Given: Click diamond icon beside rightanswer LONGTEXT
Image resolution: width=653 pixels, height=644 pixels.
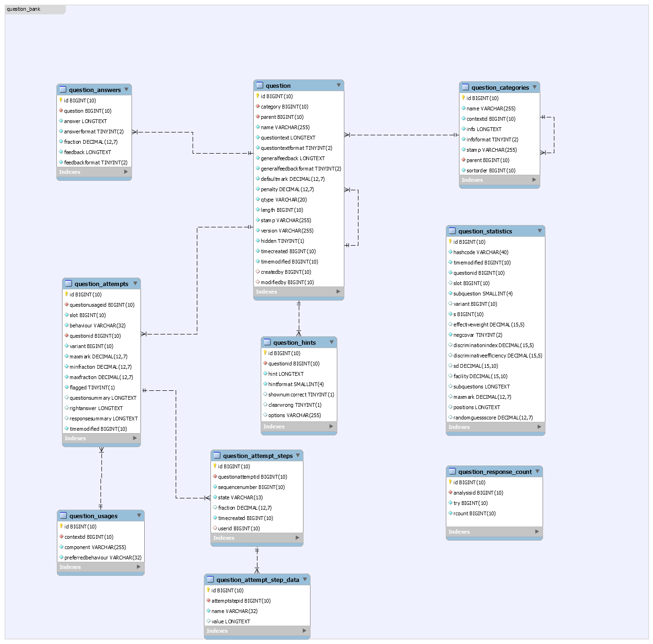Looking at the screenshot, I should pos(66,408).
